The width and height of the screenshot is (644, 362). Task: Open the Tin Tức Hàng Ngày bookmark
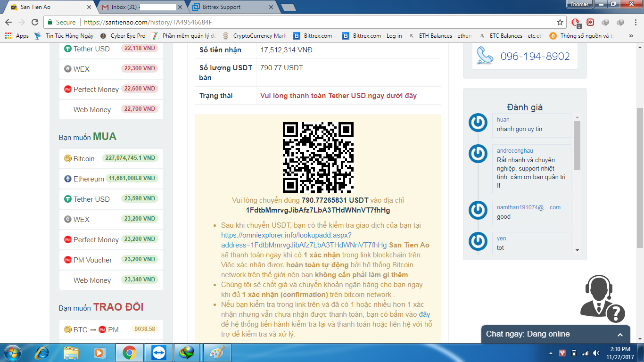[x=64, y=36]
